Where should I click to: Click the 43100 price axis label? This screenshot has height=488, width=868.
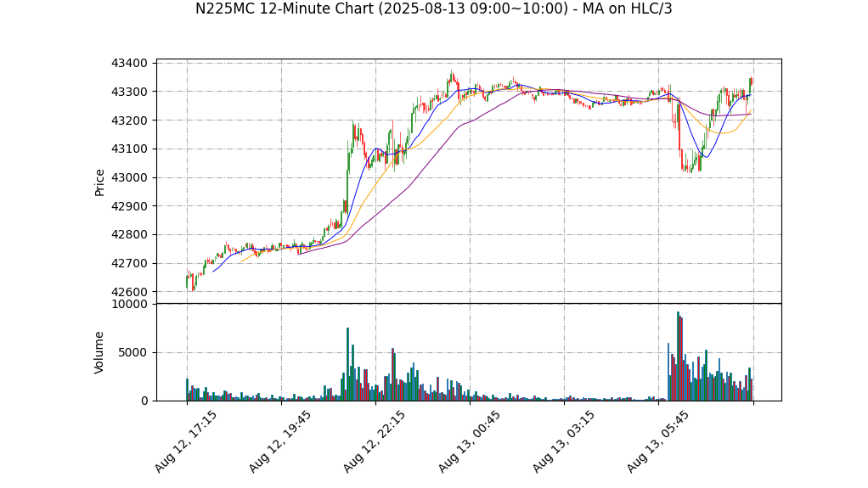pos(130,149)
